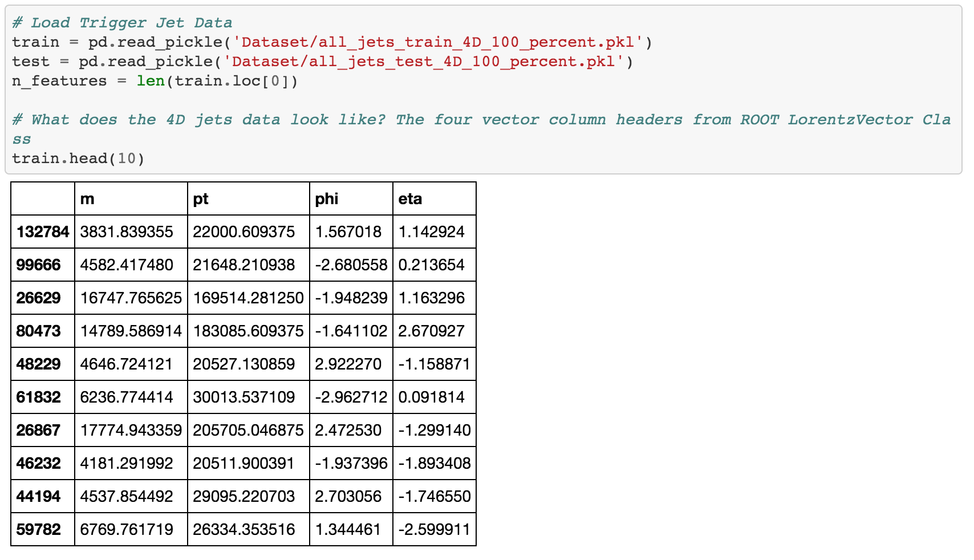Click eta value -1.299140
The image size is (974, 560).
coord(435,430)
